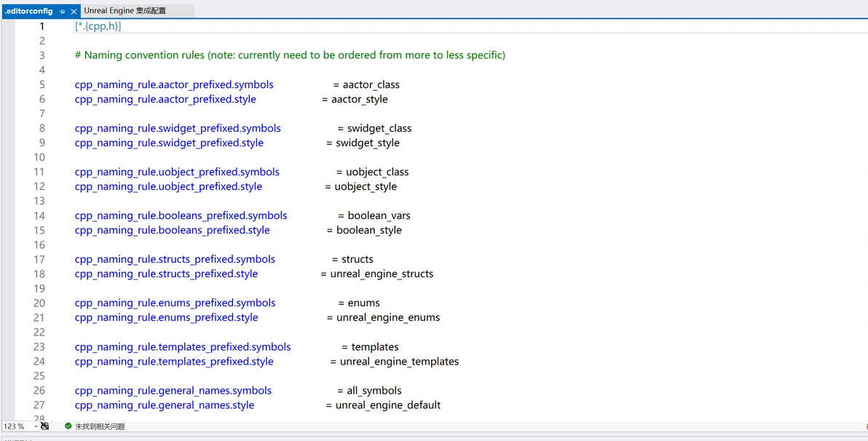Close the .editorconfig tab
The image size is (868, 441).
click(x=74, y=12)
